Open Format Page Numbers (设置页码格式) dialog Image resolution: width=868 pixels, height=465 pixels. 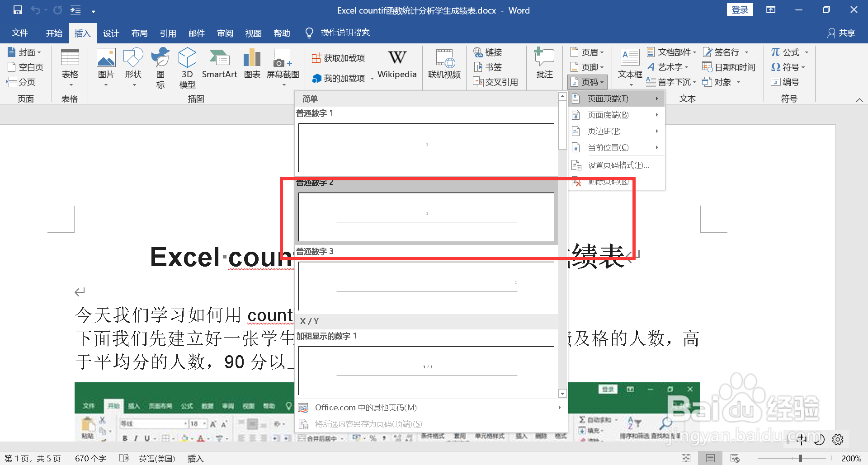click(x=616, y=165)
